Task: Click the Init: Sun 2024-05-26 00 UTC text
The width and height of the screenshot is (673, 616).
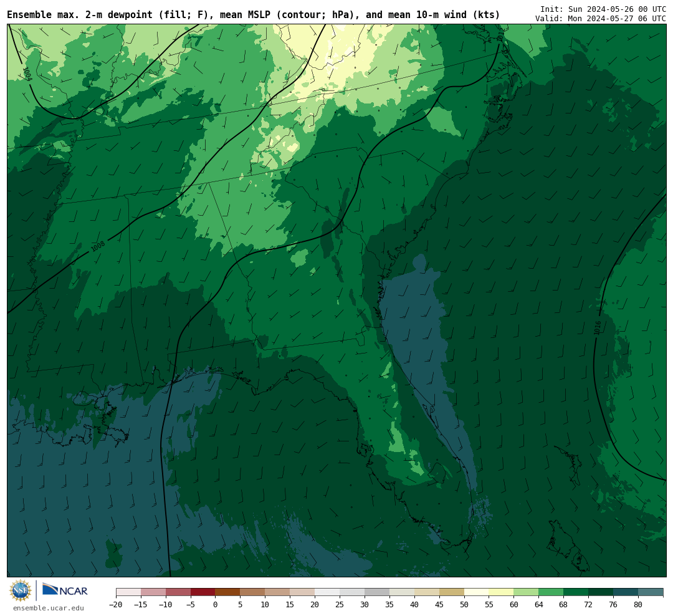Action: pos(603,9)
